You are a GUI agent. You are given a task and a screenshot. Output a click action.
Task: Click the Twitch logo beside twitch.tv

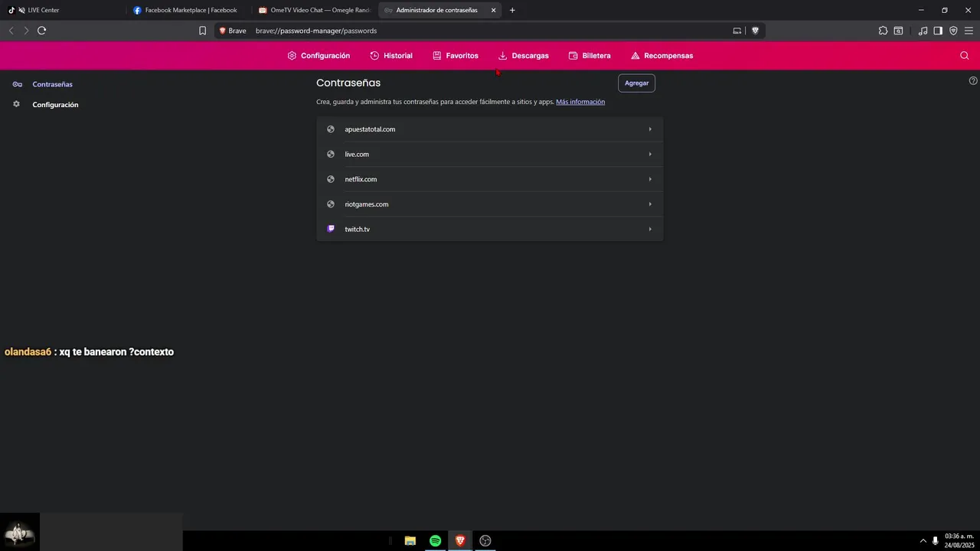tap(331, 229)
